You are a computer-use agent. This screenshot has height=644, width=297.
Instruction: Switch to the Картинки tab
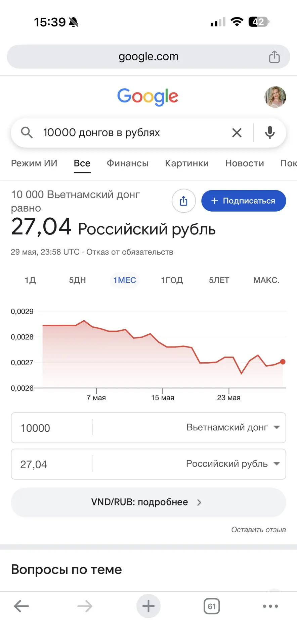click(187, 163)
